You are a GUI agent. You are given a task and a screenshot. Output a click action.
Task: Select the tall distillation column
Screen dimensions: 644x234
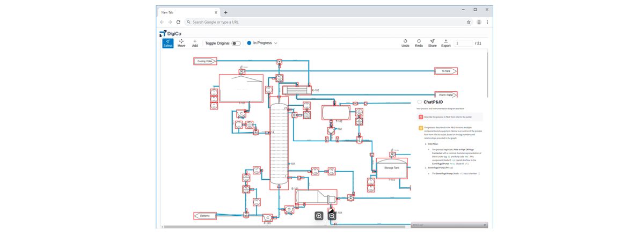(279, 142)
